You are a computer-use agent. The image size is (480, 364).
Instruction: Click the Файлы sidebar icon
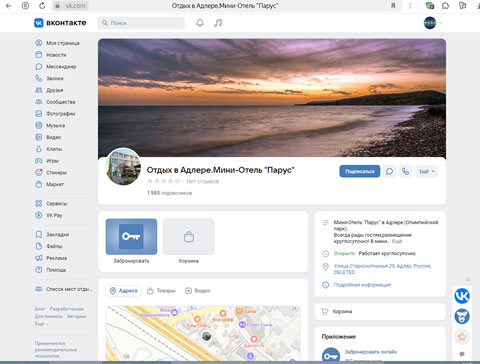coord(39,246)
